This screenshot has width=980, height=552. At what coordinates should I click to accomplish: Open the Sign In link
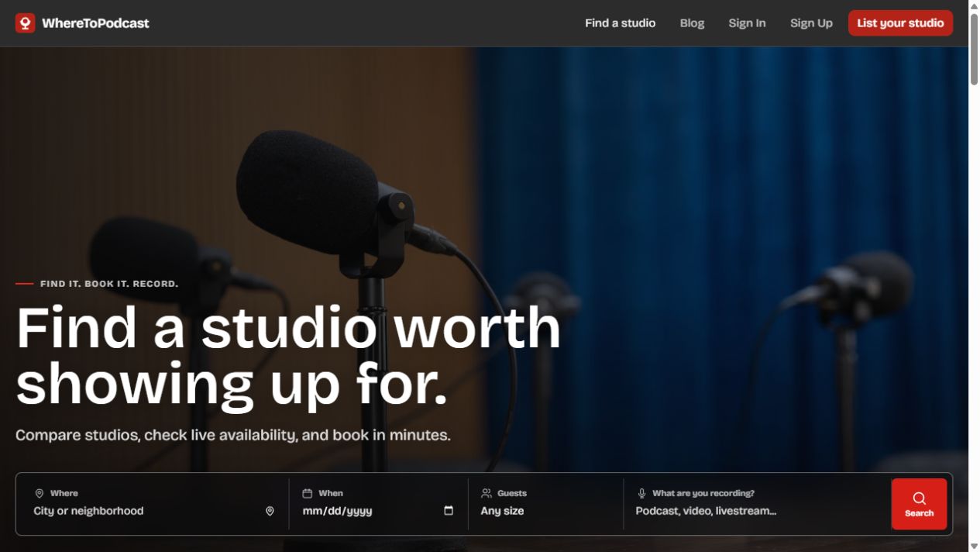pos(747,23)
